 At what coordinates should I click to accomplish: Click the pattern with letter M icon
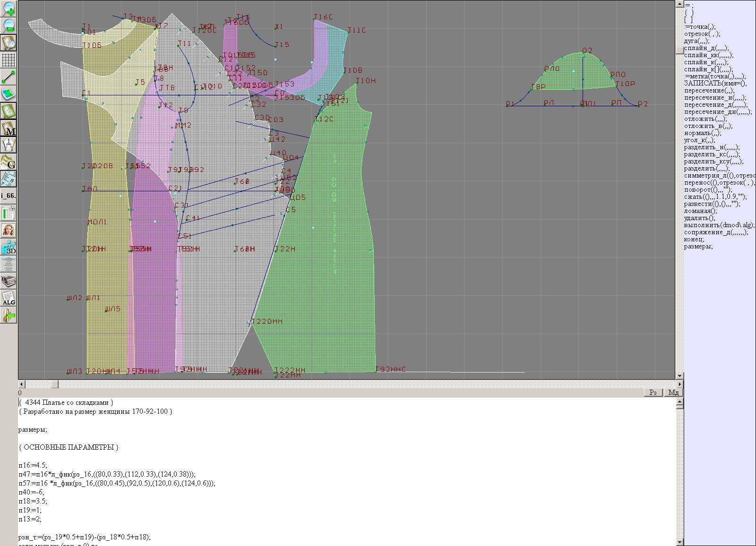[x=9, y=128]
